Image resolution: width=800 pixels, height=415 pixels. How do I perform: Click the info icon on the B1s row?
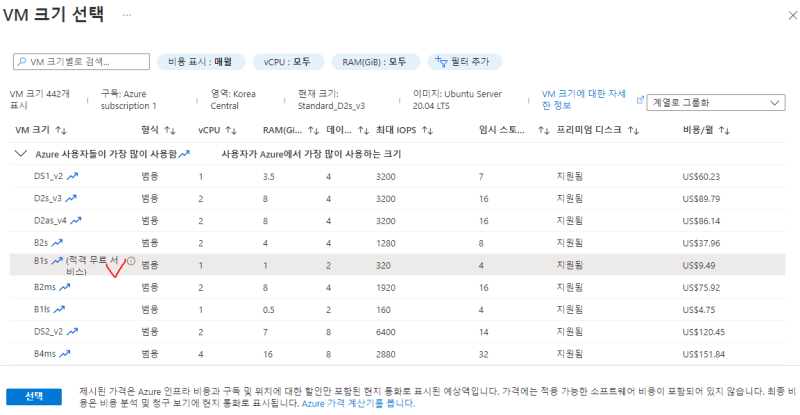pyautogui.click(x=131, y=261)
